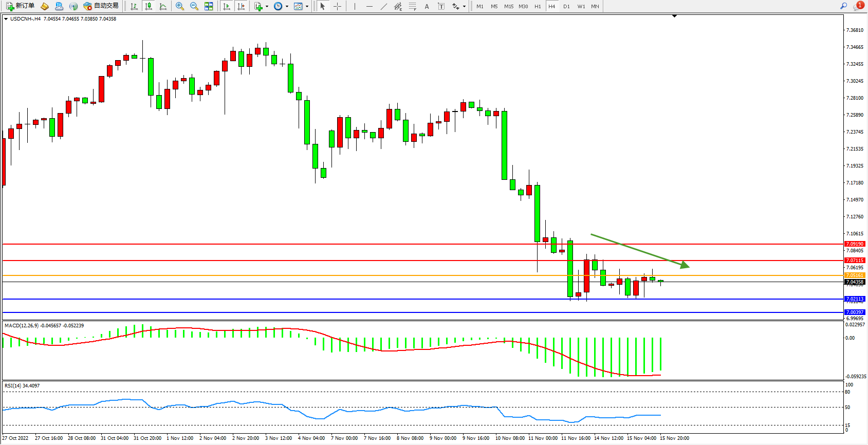Screen dimensions: 868x445
Task: Switch chart to bar chart mode
Action: pyautogui.click(x=134, y=6)
